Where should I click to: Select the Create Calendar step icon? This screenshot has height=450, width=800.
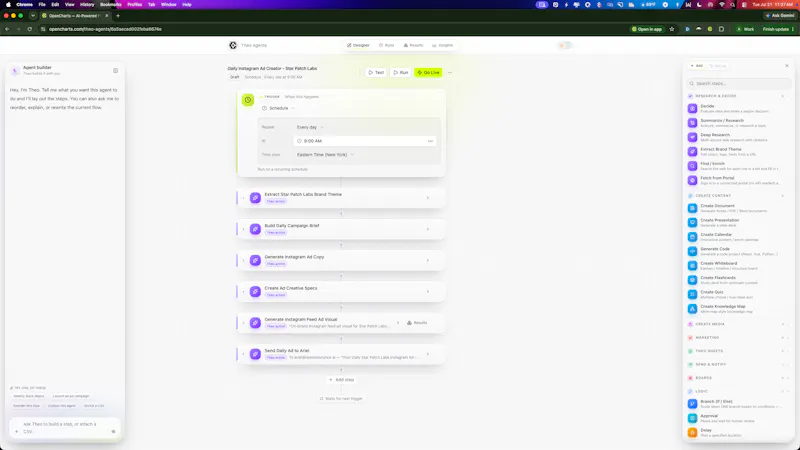[x=692, y=237]
